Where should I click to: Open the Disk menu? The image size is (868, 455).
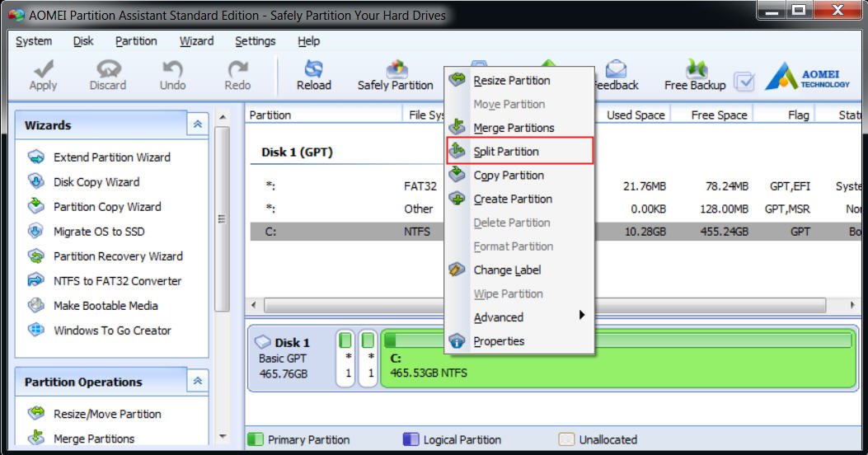click(83, 41)
